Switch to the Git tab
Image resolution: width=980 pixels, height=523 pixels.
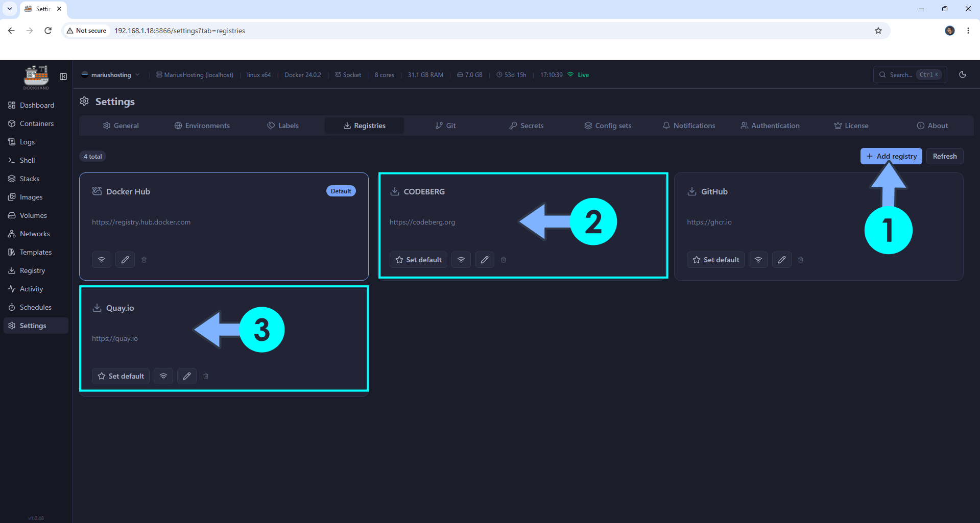point(446,126)
